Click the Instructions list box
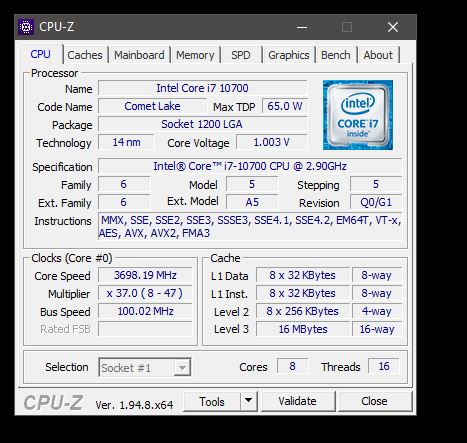467x443 pixels. point(250,227)
